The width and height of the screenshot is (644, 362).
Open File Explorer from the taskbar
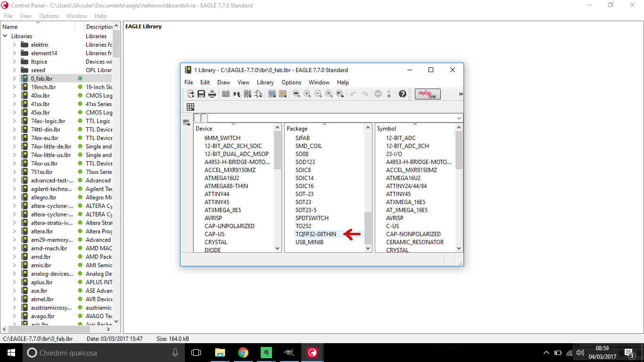point(220,353)
